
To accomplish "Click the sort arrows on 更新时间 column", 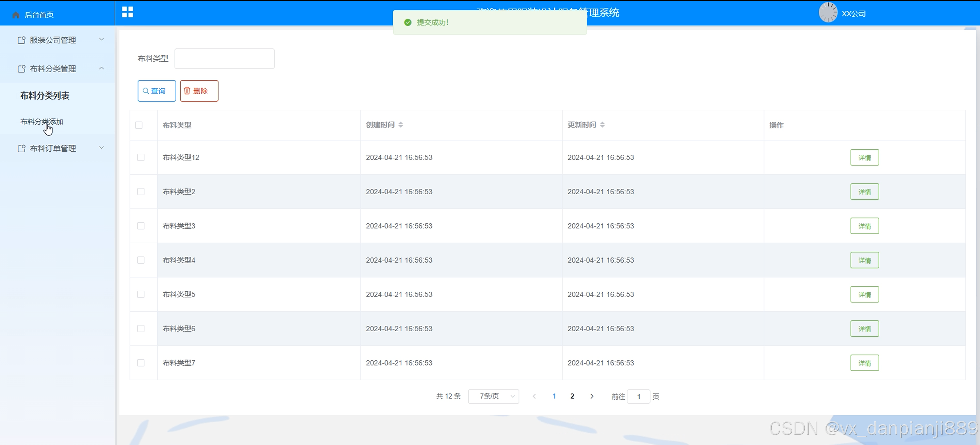I will coord(602,125).
